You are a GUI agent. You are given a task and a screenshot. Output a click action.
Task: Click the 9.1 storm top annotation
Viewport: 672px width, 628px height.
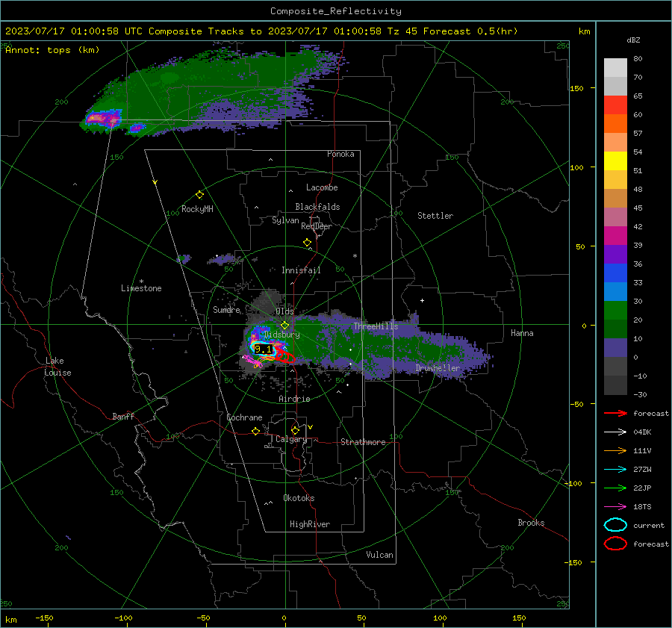click(263, 349)
